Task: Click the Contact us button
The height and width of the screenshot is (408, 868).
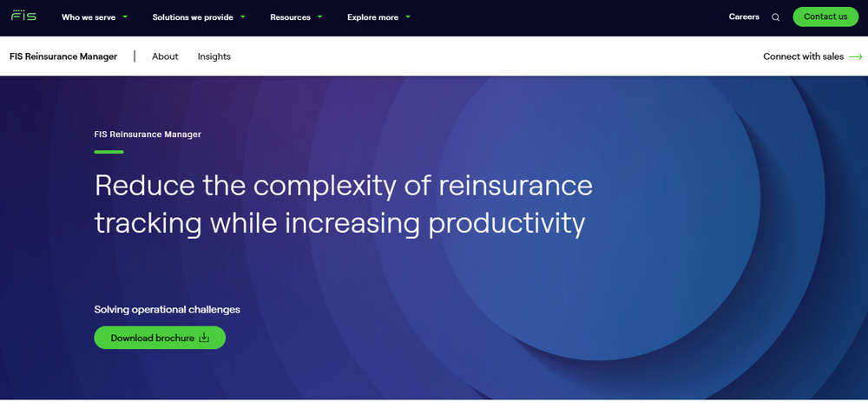Action: click(825, 16)
